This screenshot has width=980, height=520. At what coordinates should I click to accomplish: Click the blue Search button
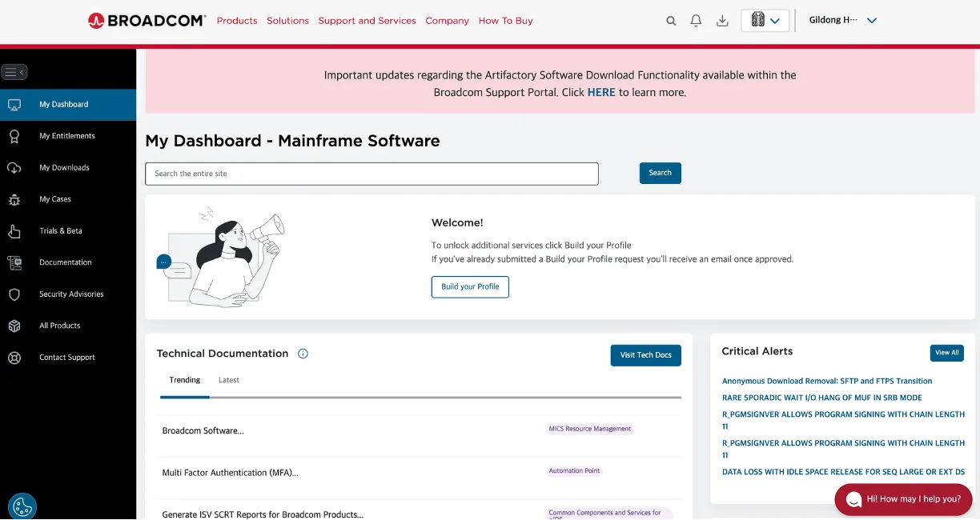click(x=661, y=173)
